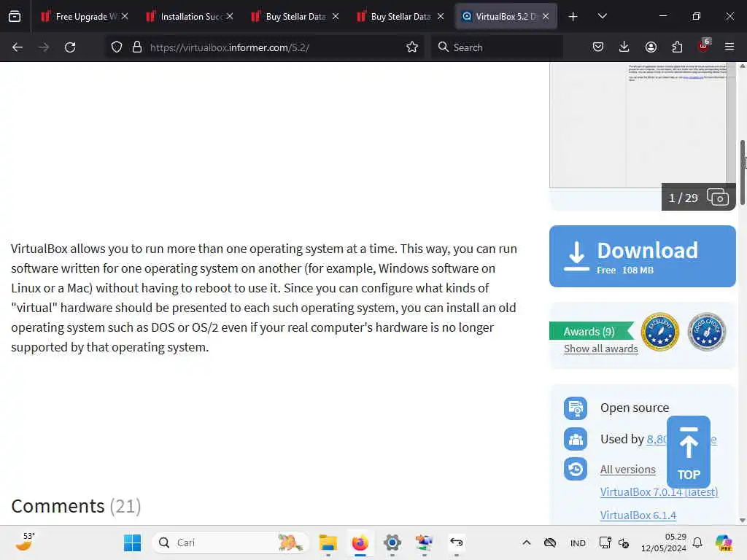The height and width of the screenshot is (560, 747).
Task: Go back to the previous page
Action: (18, 47)
